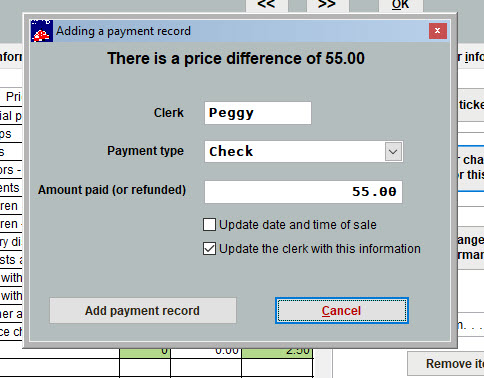Open the Payment type dropdown arrow
Viewport: 484px width, 378px height.
coord(393,152)
